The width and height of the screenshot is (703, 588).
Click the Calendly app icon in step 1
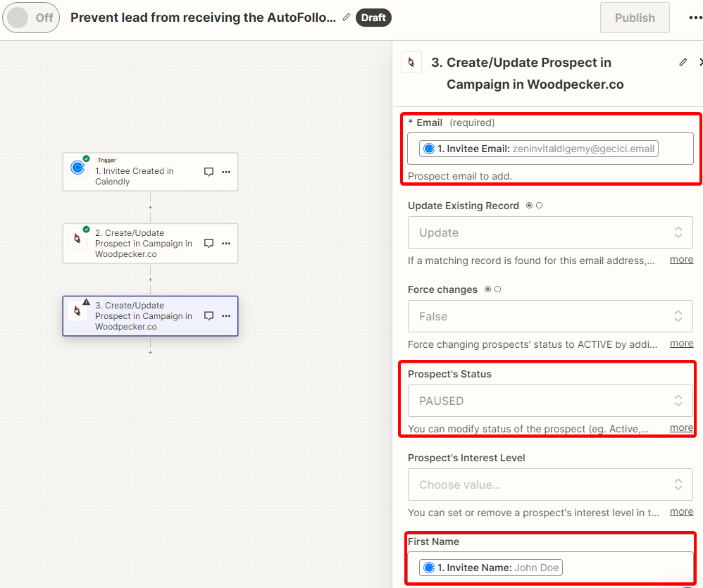tap(77, 168)
